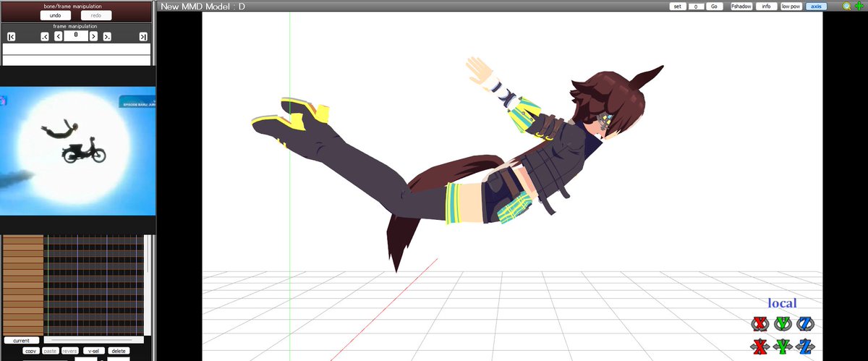
Task: Step forward one frame
Action: pyautogui.click(x=93, y=37)
